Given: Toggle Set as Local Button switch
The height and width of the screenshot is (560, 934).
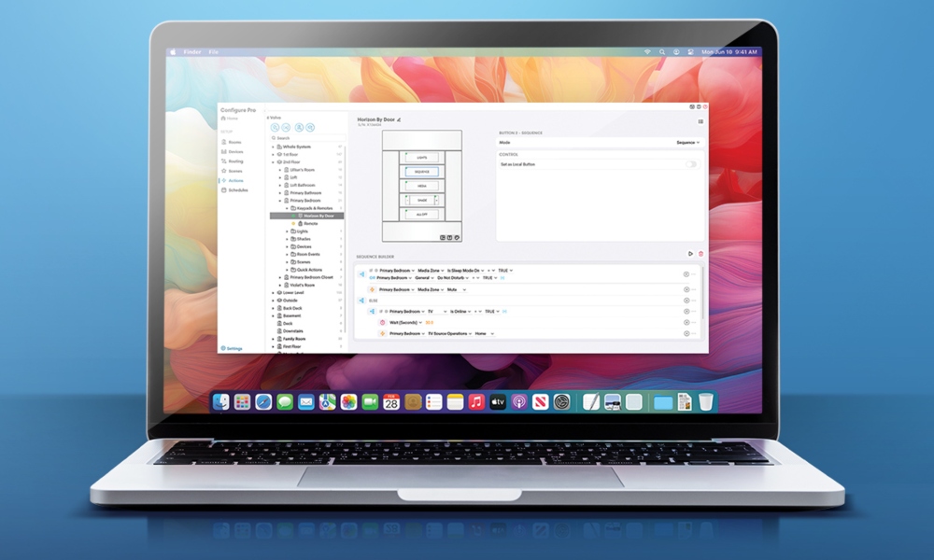Looking at the screenshot, I should click(x=691, y=164).
